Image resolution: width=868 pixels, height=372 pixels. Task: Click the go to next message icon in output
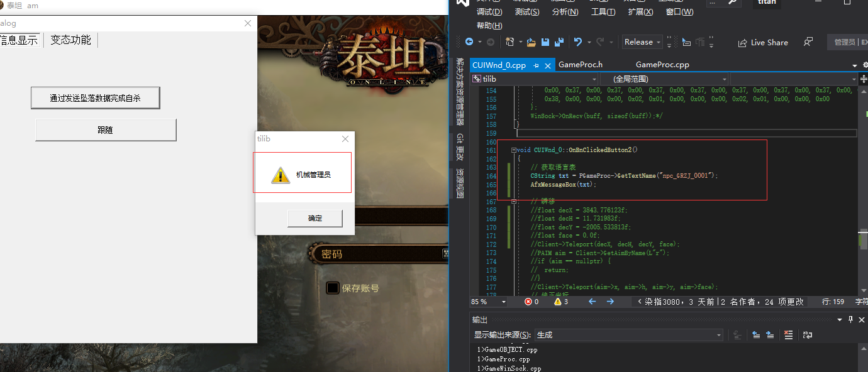(771, 335)
